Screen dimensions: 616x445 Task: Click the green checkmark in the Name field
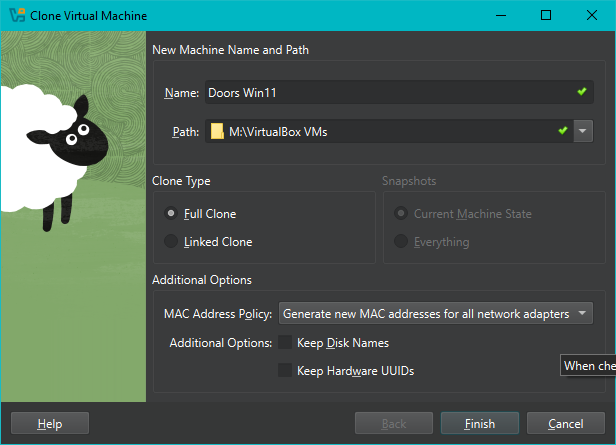pyautogui.click(x=582, y=92)
